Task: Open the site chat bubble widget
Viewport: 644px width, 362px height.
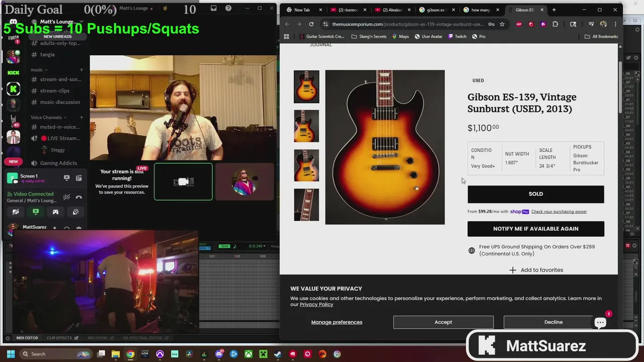Action: pyautogui.click(x=600, y=322)
